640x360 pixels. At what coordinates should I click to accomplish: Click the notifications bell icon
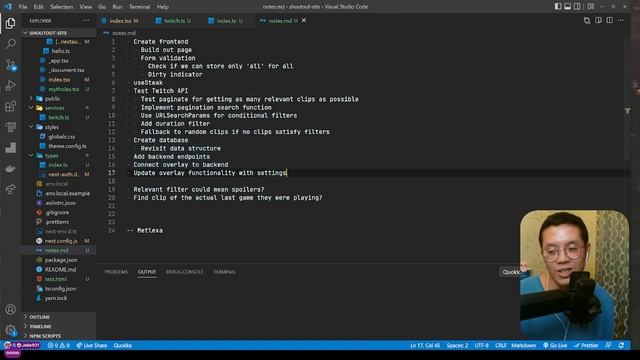621,345
